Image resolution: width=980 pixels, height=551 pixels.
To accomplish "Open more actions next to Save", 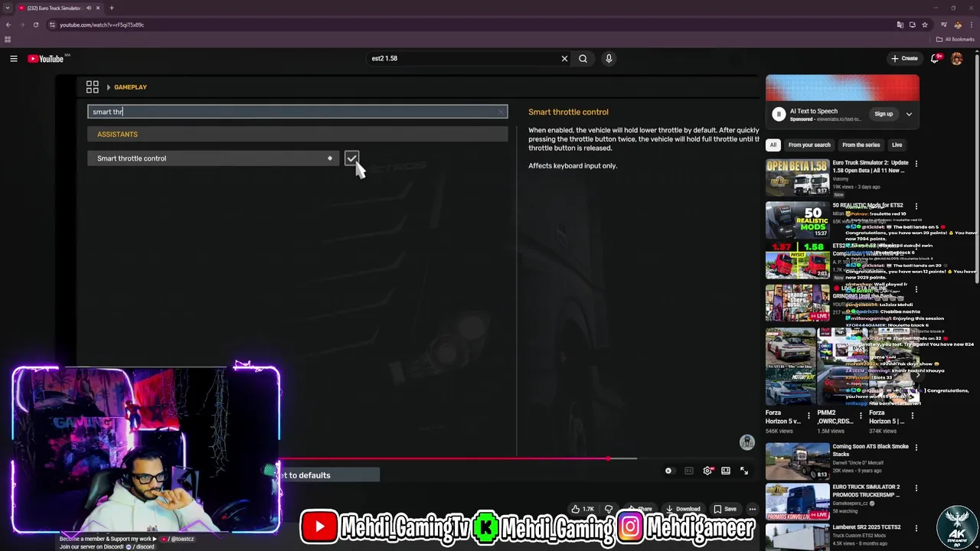I will coord(753,509).
